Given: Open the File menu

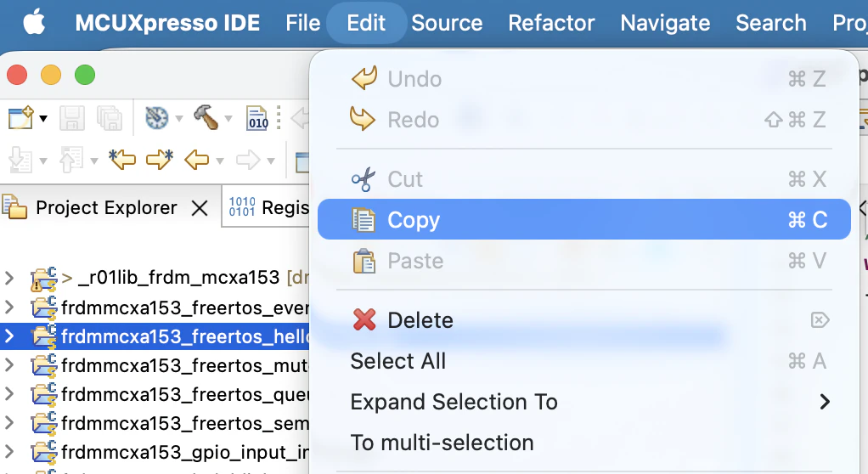Looking at the screenshot, I should [303, 23].
